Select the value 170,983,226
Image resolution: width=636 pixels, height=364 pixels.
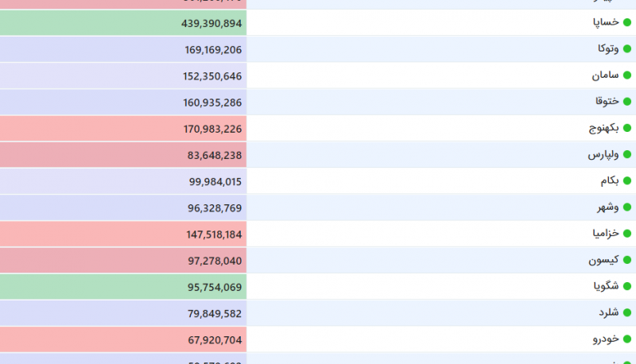click(x=212, y=129)
